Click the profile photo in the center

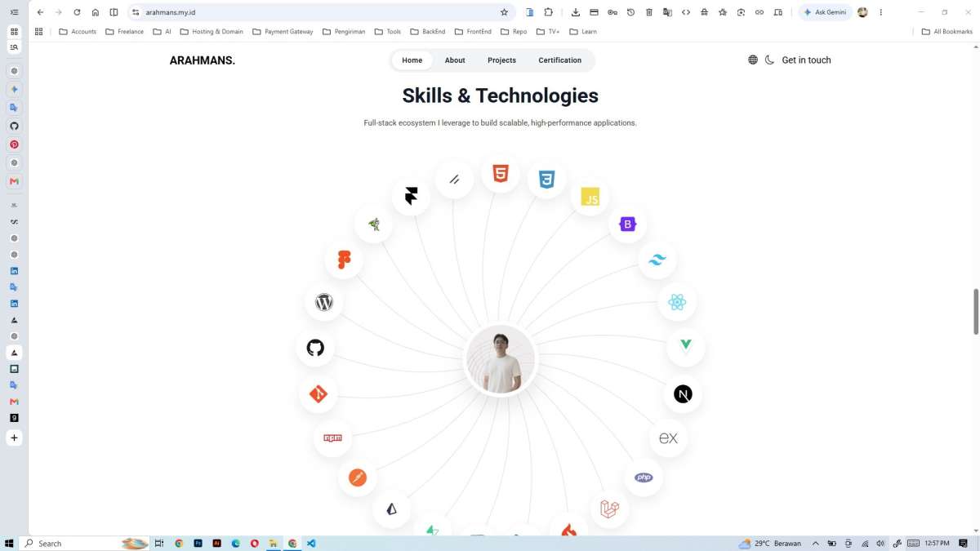pyautogui.click(x=501, y=360)
